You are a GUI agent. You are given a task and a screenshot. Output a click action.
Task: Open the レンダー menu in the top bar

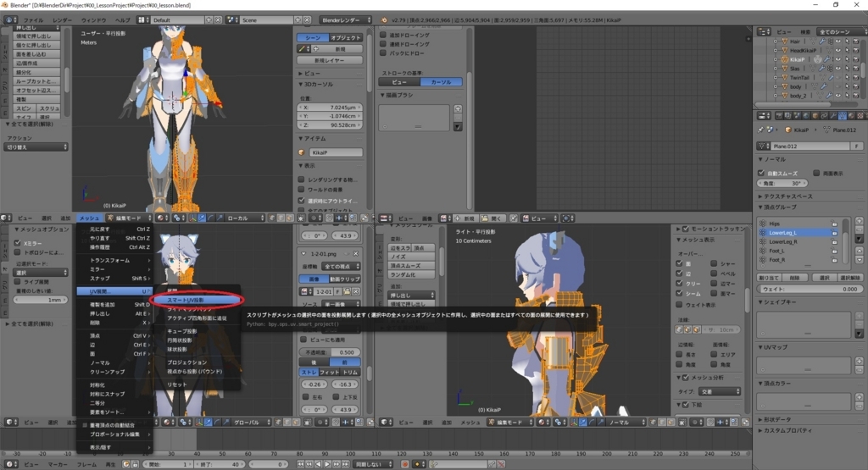coord(62,20)
